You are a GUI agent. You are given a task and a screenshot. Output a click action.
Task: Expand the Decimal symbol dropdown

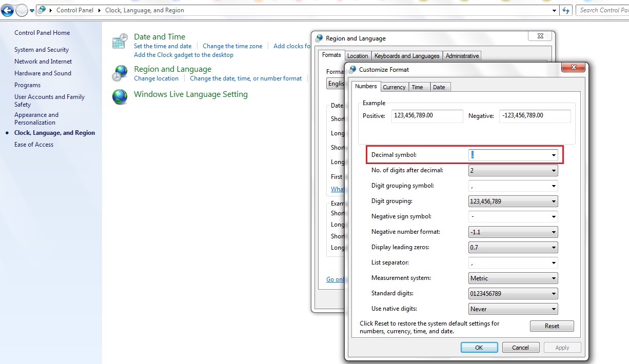[554, 155]
